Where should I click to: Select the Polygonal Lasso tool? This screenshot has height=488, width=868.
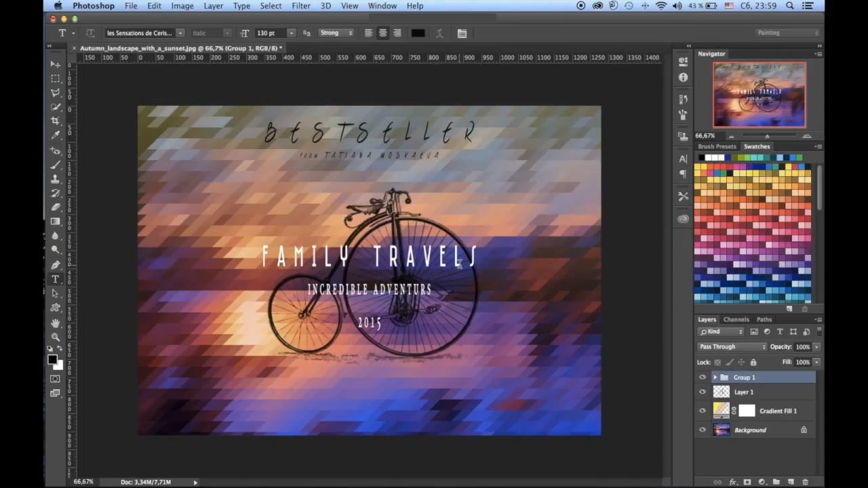pyautogui.click(x=55, y=92)
